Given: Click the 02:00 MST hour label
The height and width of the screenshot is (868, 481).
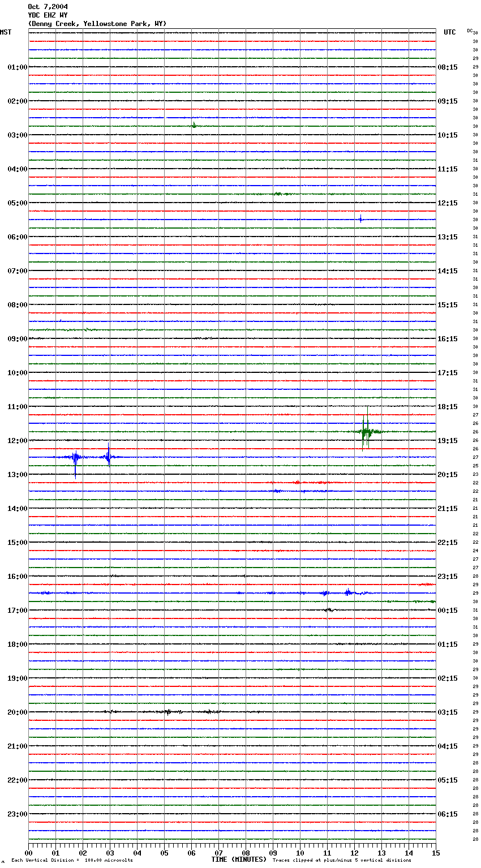Looking at the screenshot, I should click(x=18, y=101).
